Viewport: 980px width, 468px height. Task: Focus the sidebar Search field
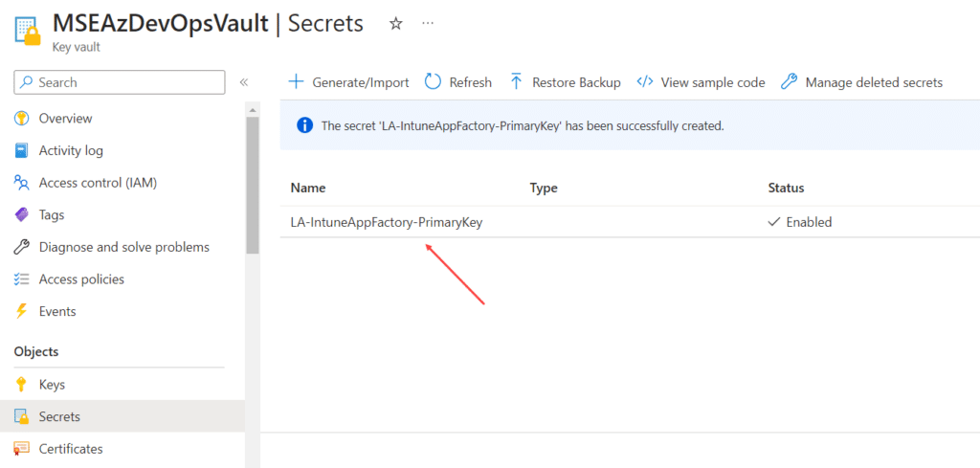[x=120, y=82]
